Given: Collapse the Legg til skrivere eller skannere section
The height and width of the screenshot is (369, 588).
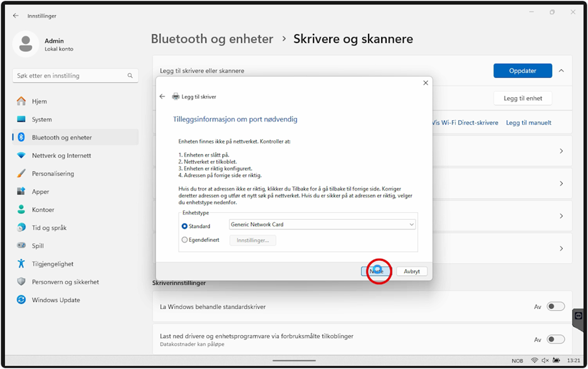Looking at the screenshot, I should click(562, 71).
